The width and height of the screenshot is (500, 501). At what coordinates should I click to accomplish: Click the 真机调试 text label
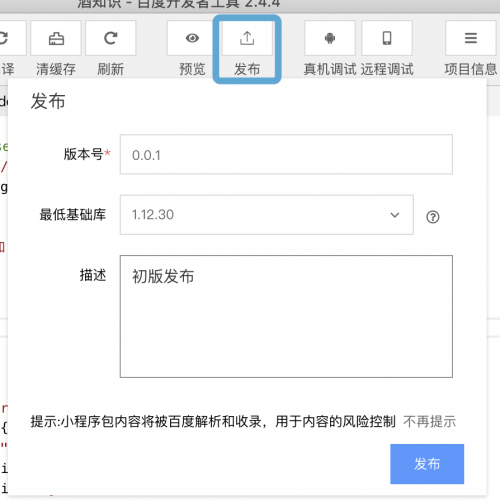[330, 69]
